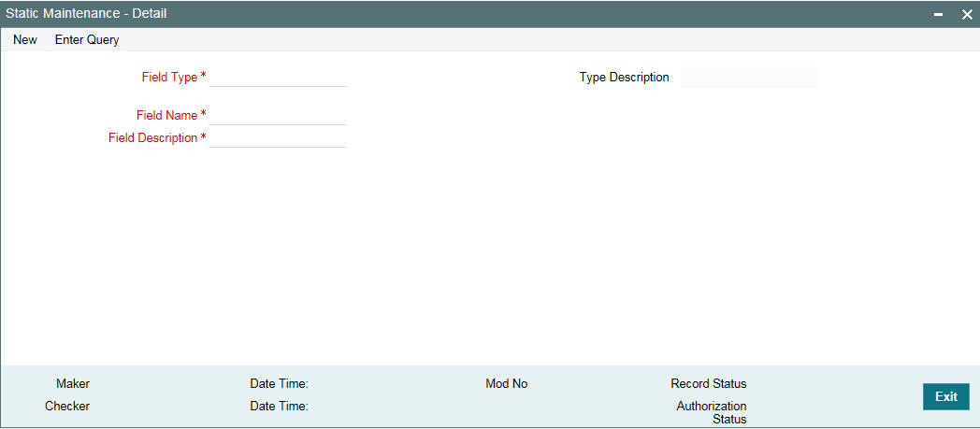Click the Authorization Status label
The width and height of the screenshot is (980, 429).
pyautogui.click(x=712, y=412)
